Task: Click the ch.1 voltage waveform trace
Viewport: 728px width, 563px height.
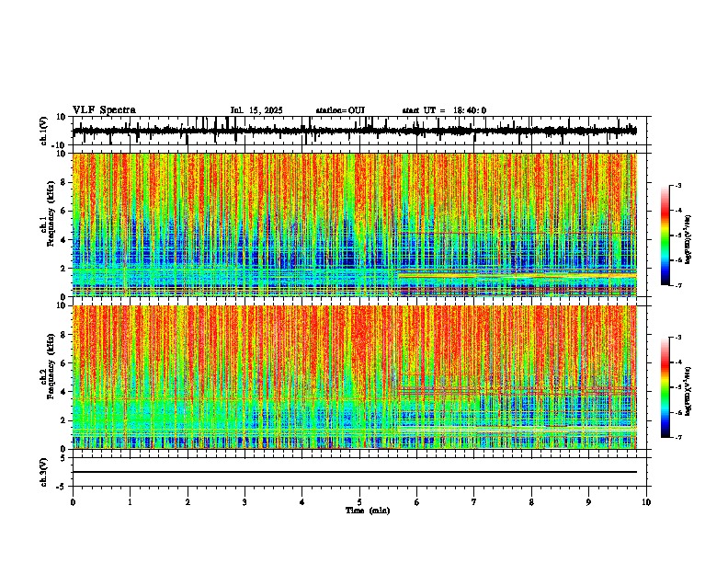Action: [355, 131]
